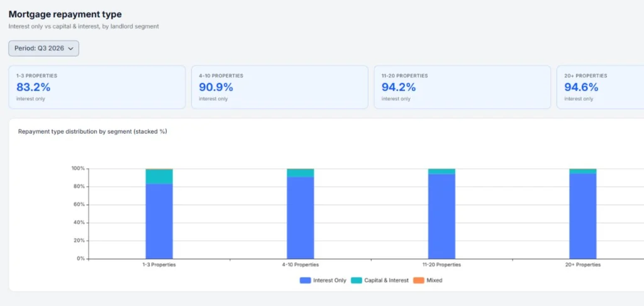Hide the Interest Only series via legend label

coord(330,281)
